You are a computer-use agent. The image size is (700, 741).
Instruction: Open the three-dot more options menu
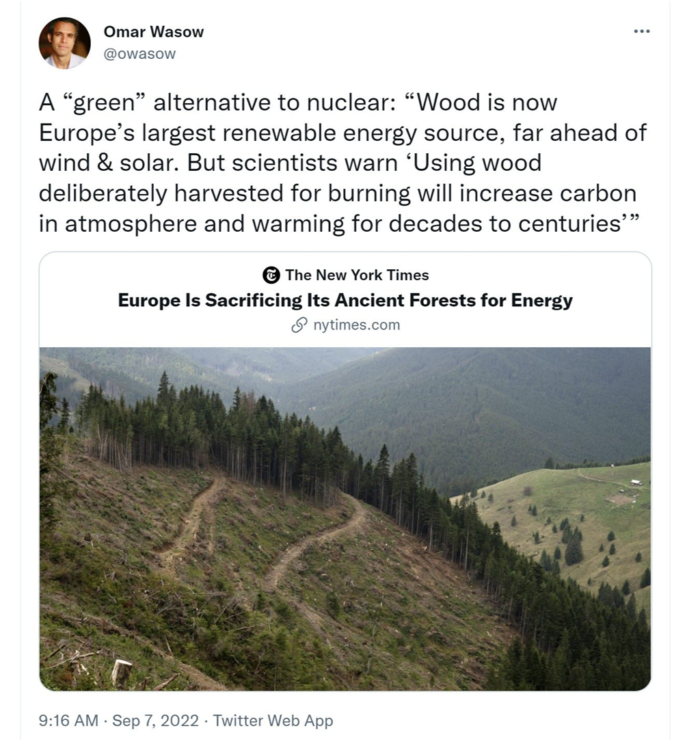(641, 31)
